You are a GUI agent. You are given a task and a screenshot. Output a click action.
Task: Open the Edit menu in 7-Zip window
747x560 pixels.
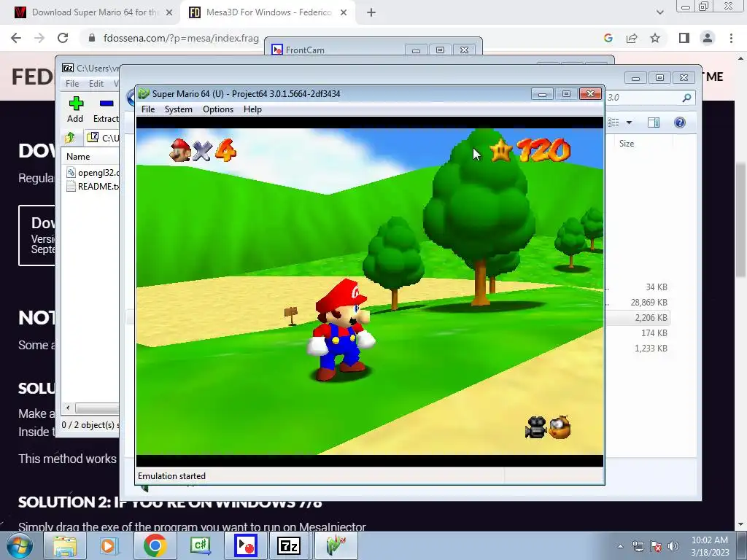coord(96,83)
